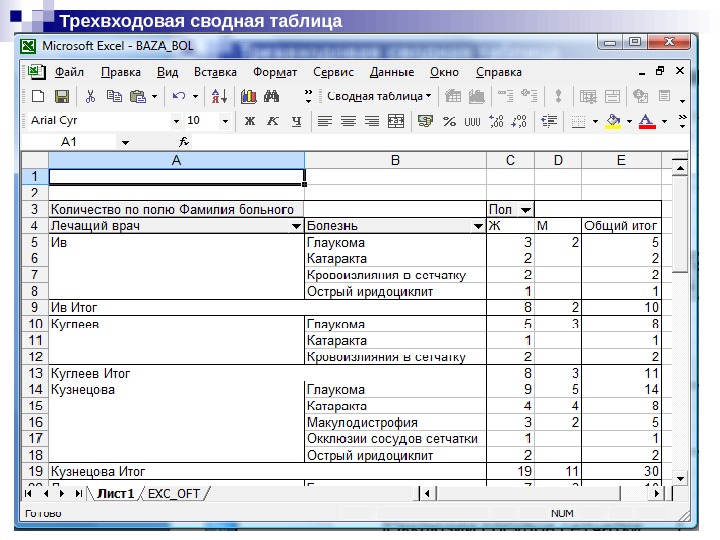Open the Вставка menu
The height and width of the screenshot is (540, 720).
point(215,72)
